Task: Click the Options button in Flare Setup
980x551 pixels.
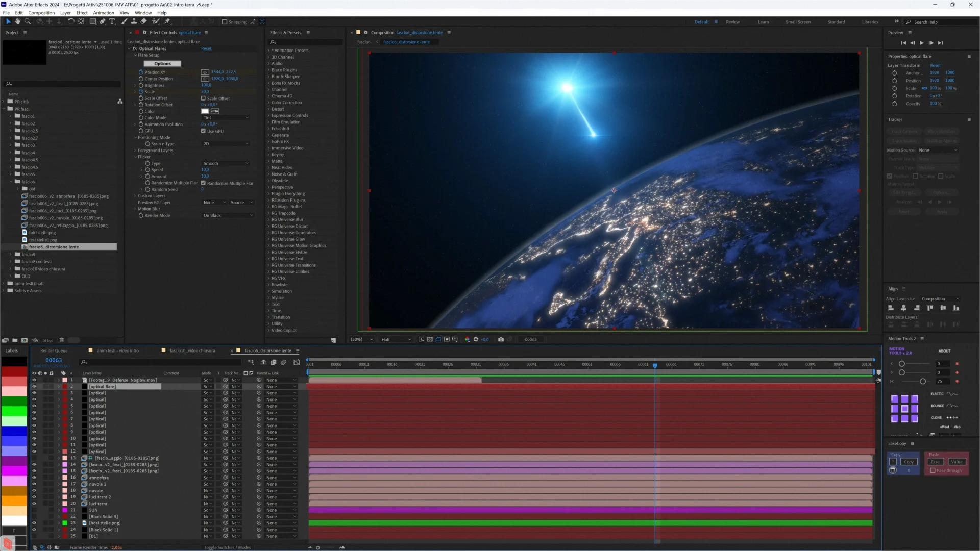Action: pyautogui.click(x=162, y=64)
